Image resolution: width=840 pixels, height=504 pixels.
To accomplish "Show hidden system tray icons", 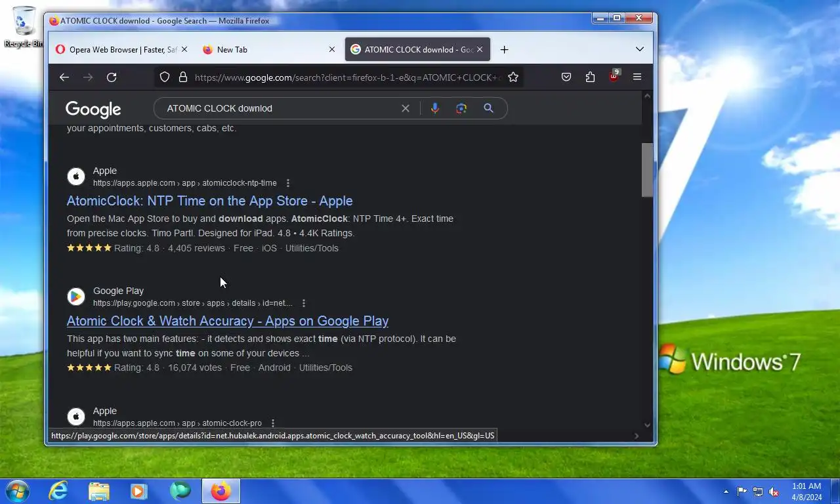I will 726,492.
